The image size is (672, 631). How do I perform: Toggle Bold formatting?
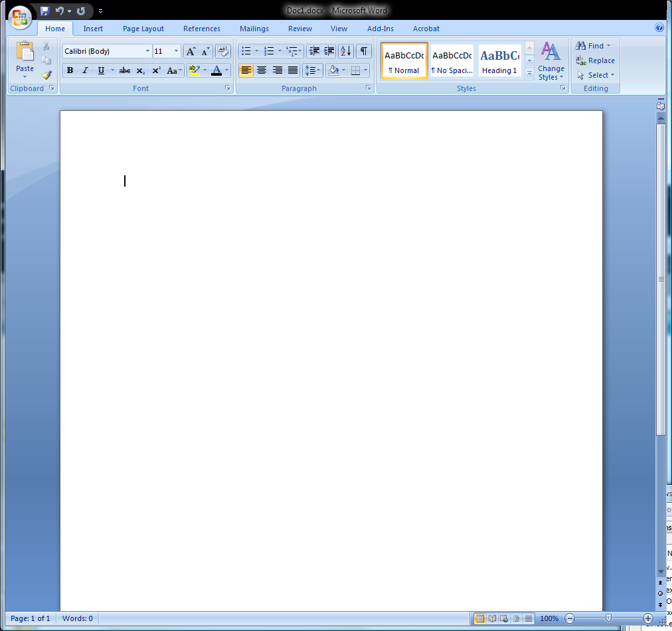coord(70,70)
